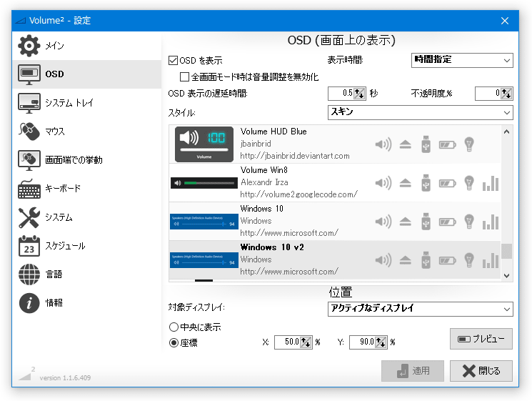Image resolution: width=532 pixels, height=401 pixels.
Task: Click the signal bars icon in Windows 10 v2 row
Action: click(491, 261)
